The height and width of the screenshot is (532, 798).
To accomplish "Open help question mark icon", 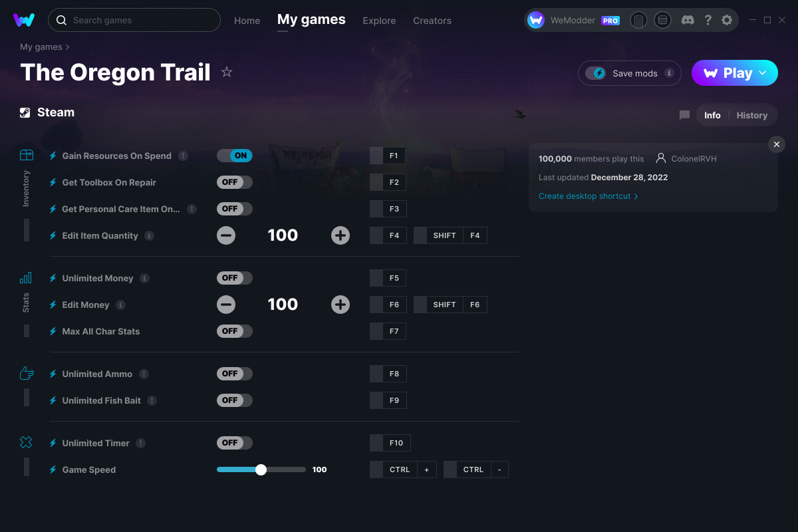I will (708, 20).
